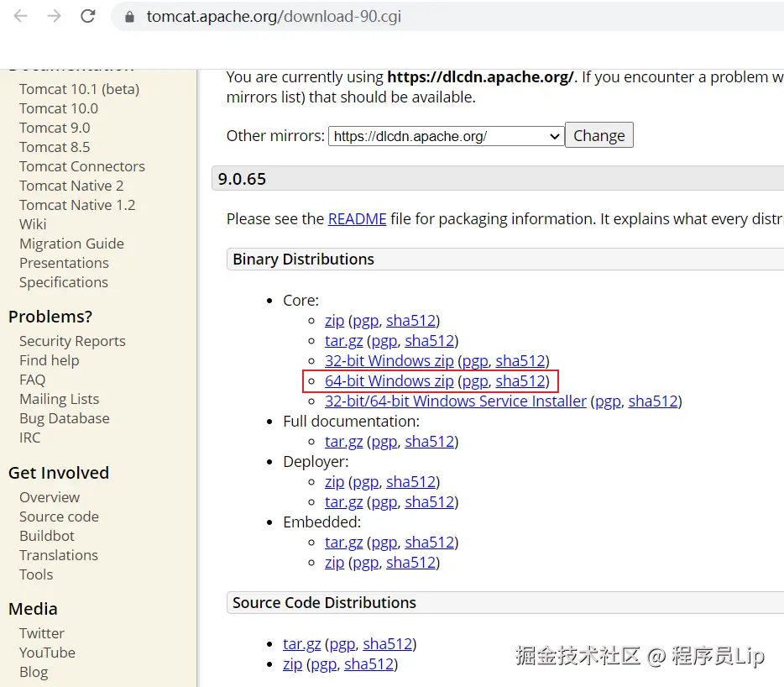
Task: Open the YouTube media link
Action: [x=47, y=653]
